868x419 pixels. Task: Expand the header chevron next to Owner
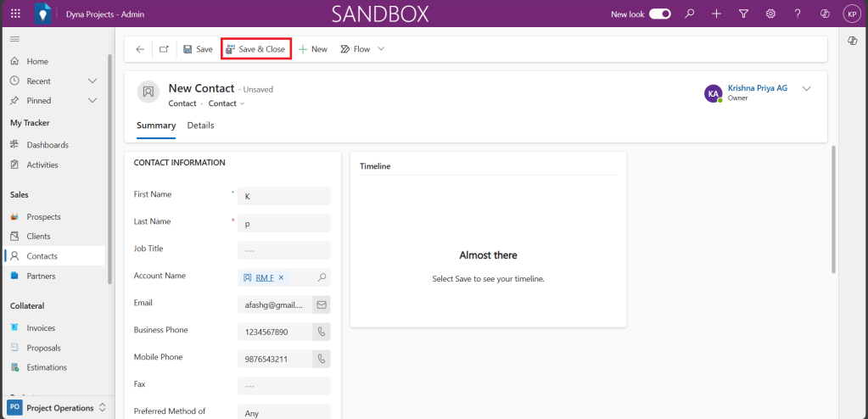point(806,89)
